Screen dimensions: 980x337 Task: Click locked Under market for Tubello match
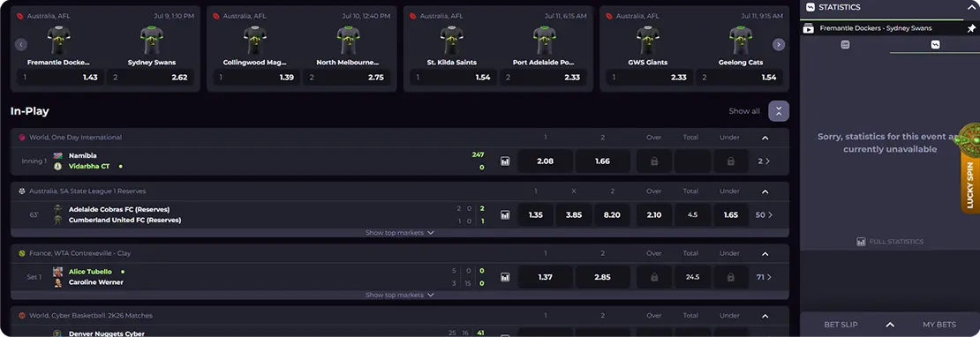(730, 276)
